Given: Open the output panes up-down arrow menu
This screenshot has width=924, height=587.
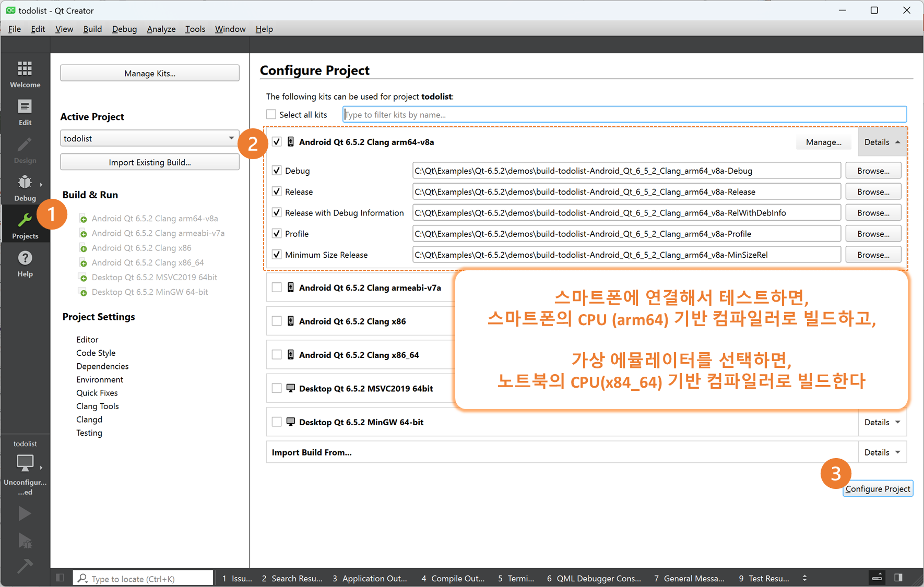Looking at the screenshot, I should [804, 578].
